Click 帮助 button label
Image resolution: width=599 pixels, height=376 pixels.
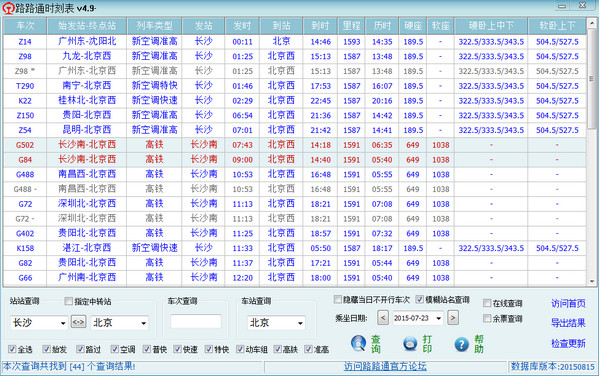pos(479,344)
